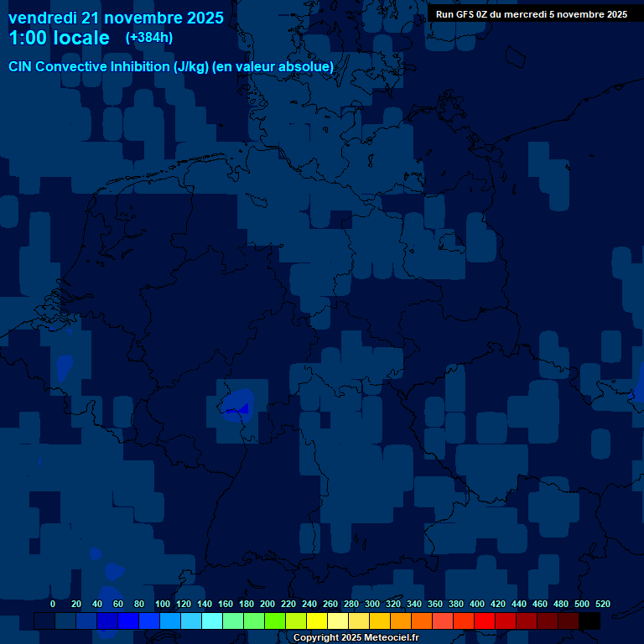The height and width of the screenshot is (644, 644).
Task: Click the legend swatch between 80 and 100
Action: click(x=149, y=621)
